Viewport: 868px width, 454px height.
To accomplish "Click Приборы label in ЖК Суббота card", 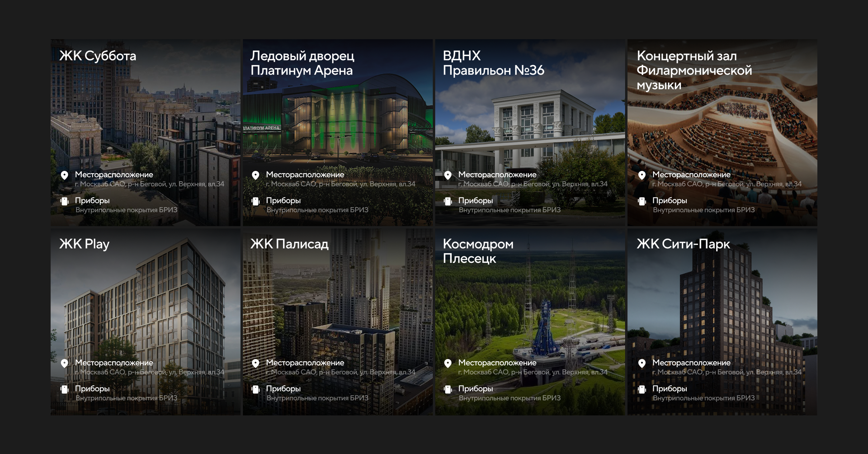I will [92, 200].
